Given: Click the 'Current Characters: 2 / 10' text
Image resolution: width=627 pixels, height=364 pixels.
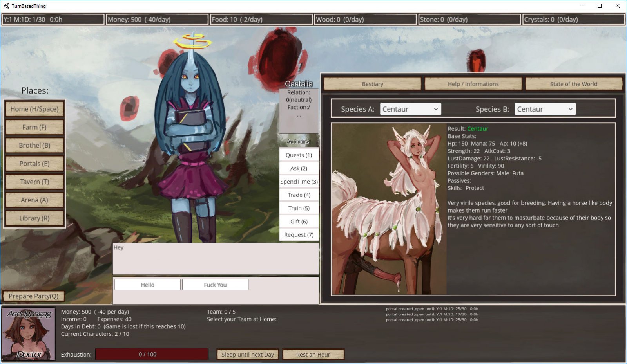Looking at the screenshot, I should (x=95, y=334).
